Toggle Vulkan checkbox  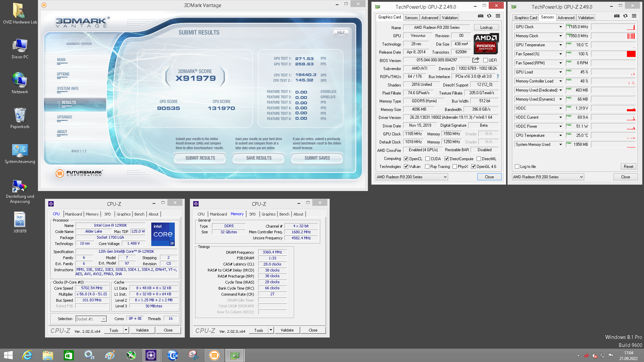pos(406,167)
